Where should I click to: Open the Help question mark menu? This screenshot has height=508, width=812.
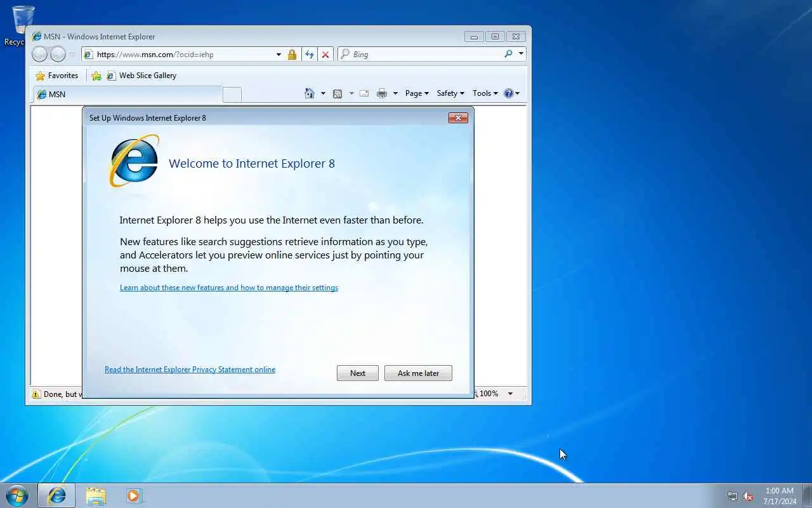click(x=512, y=93)
